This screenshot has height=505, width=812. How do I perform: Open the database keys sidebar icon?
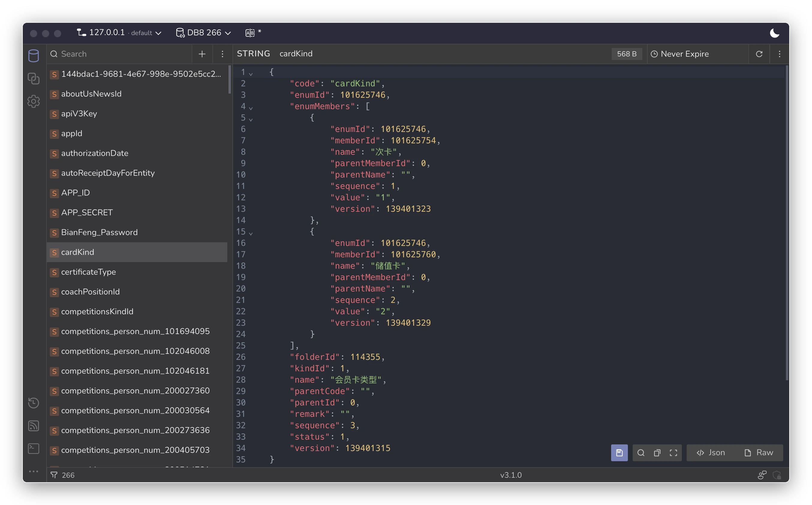[x=33, y=56]
